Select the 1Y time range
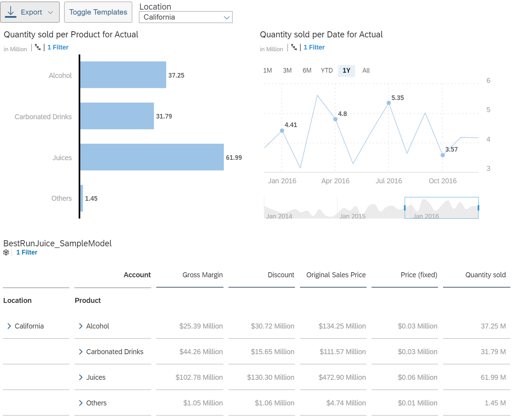Viewport: 516px width, 420px height. (347, 70)
